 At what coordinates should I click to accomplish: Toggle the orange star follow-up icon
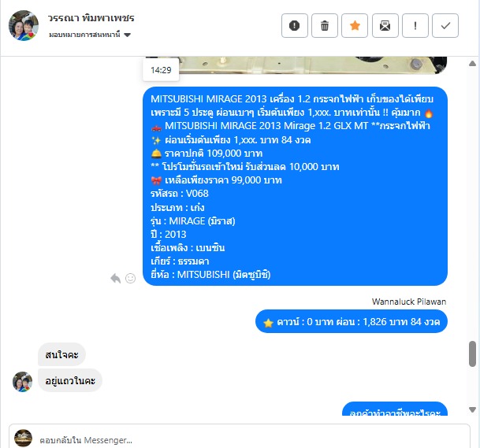(x=355, y=26)
